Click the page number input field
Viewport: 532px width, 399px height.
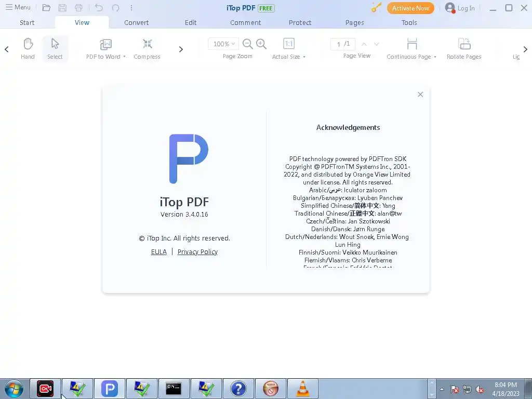point(343,44)
